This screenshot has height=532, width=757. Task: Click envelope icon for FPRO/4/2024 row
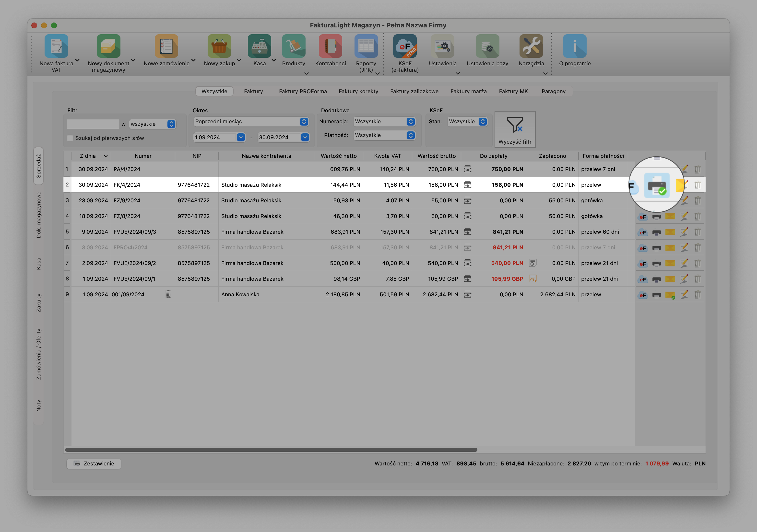(x=670, y=248)
